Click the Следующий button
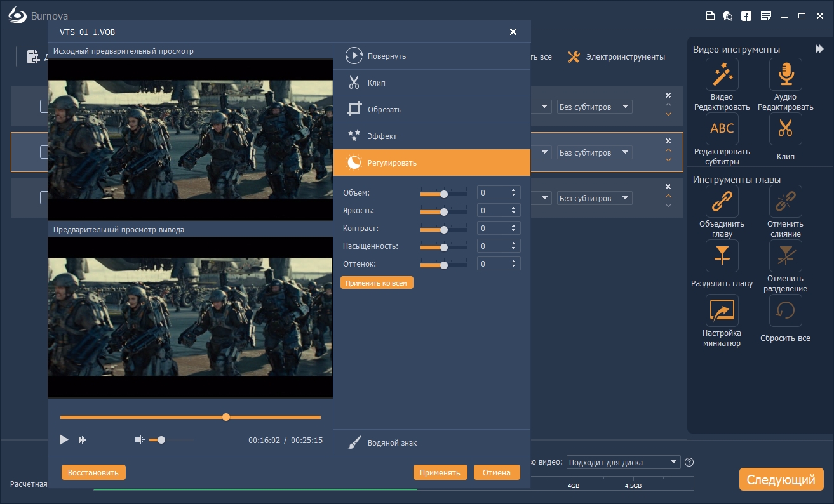Image resolution: width=834 pixels, height=504 pixels. coord(781,480)
